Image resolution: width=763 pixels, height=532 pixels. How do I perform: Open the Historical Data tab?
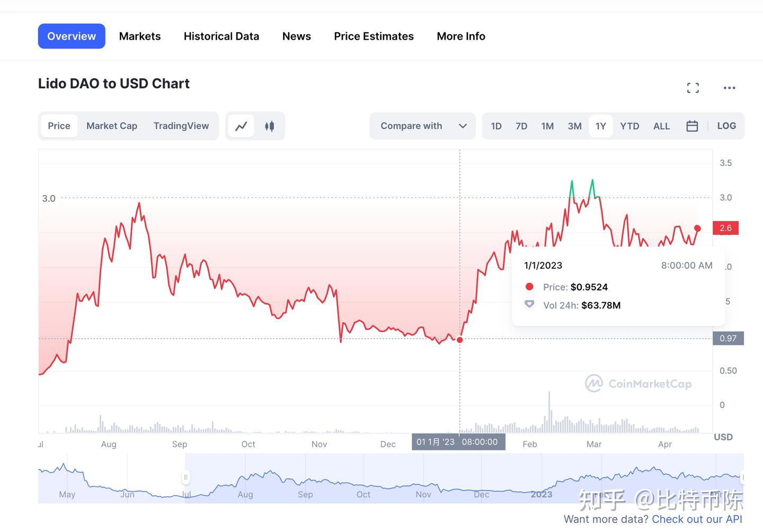[221, 37]
